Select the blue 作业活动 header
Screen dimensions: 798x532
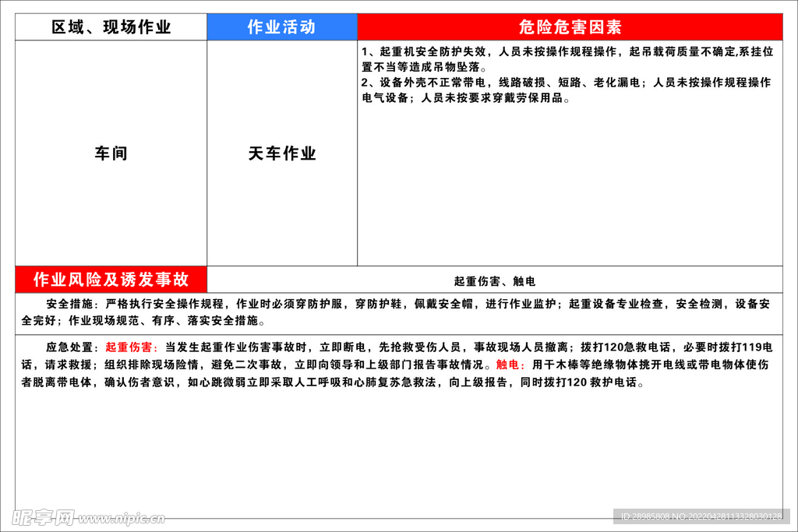point(281,25)
